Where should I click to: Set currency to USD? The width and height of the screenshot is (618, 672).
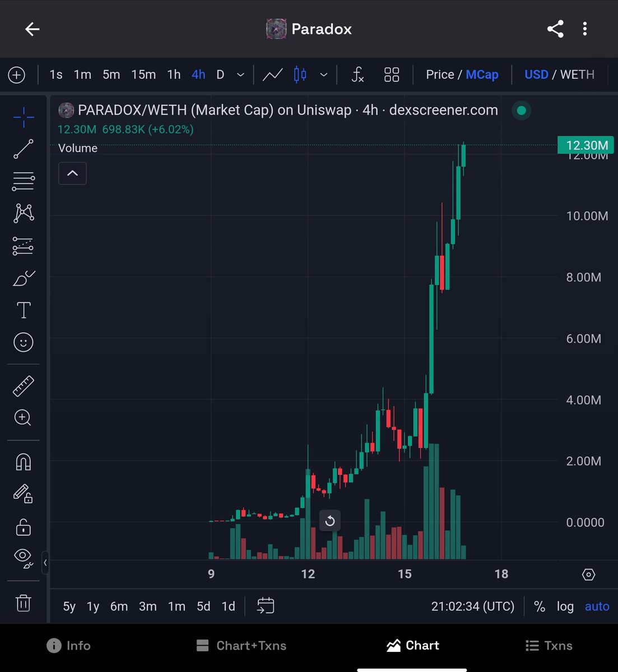point(536,74)
